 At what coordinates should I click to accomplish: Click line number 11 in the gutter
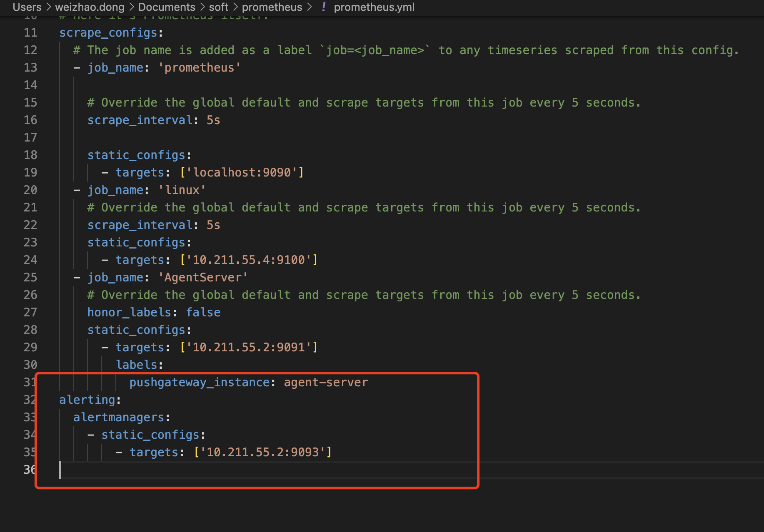(x=30, y=32)
